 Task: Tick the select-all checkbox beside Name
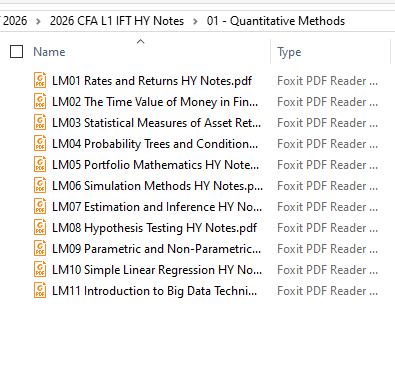click(16, 52)
